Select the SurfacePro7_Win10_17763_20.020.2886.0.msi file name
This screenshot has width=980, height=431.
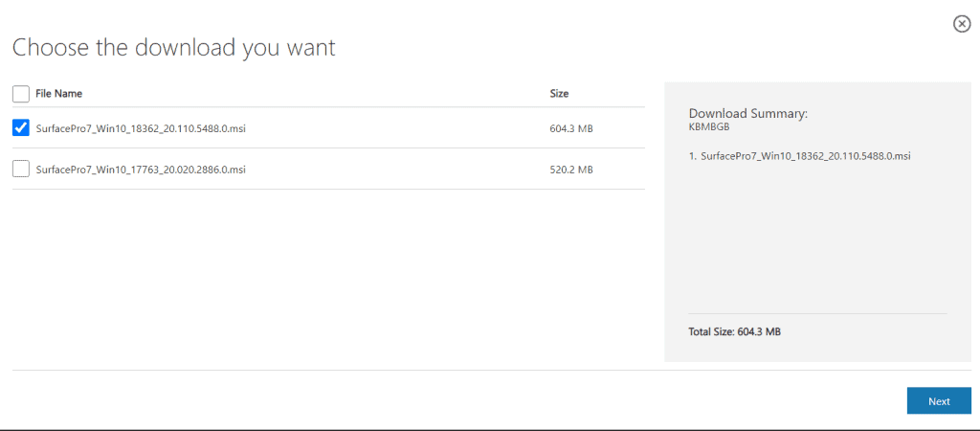click(x=141, y=170)
